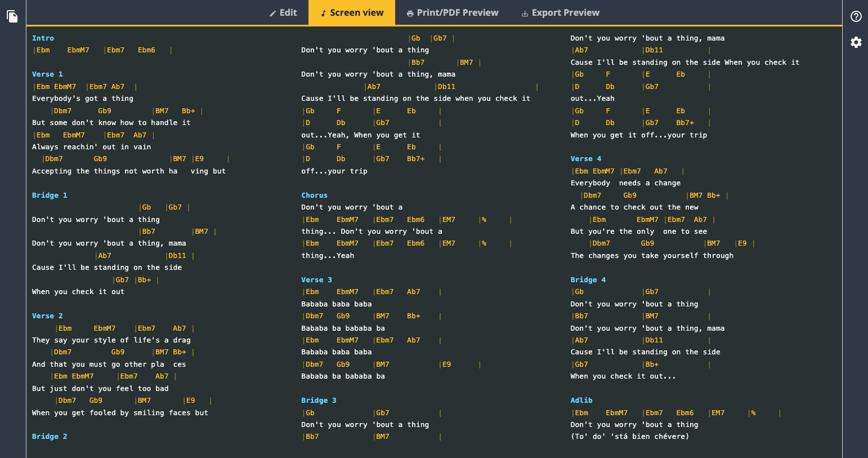Image resolution: width=868 pixels, height=458 pixels.
Task: Open the Print/PDF Preview tab
Action: click(452, 12)
